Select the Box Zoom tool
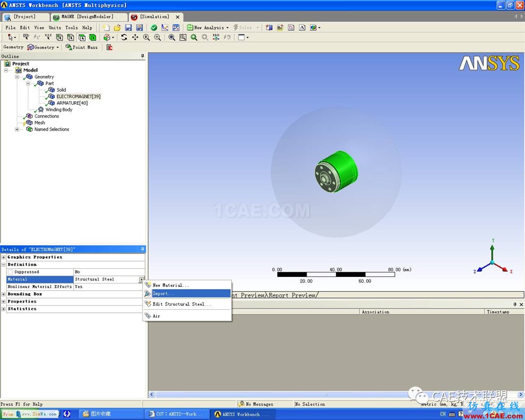The height and width of the screenshot is (420, 525). click(x=157, y=37)
